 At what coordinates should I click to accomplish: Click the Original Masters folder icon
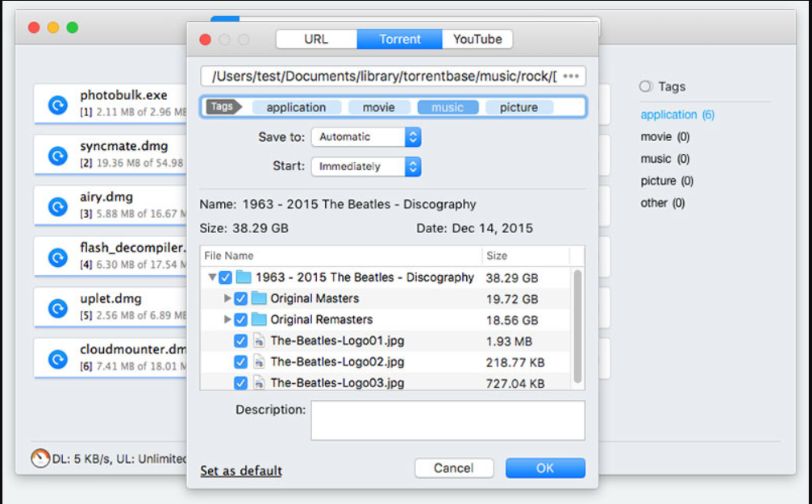click(x=258, y=298)
